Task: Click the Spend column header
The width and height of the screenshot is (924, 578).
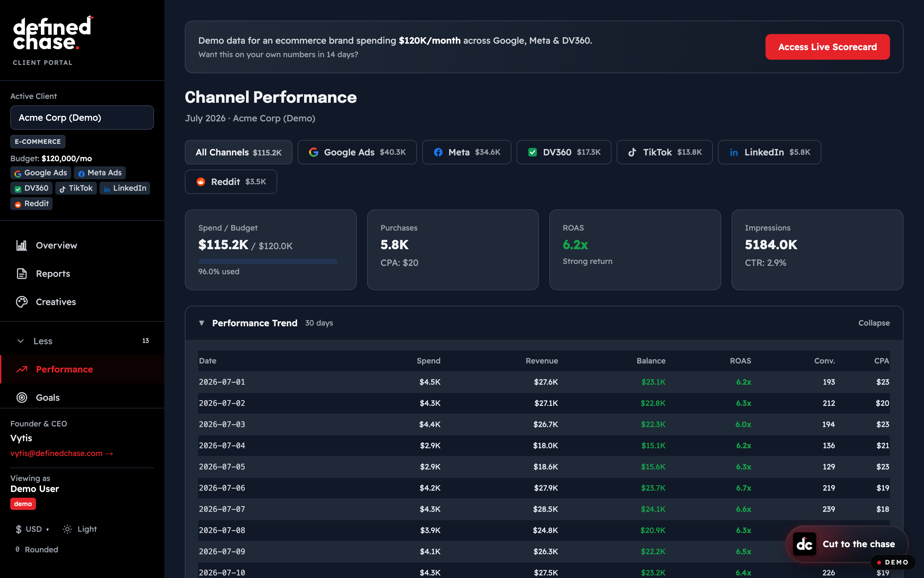Action: point(428,361)
